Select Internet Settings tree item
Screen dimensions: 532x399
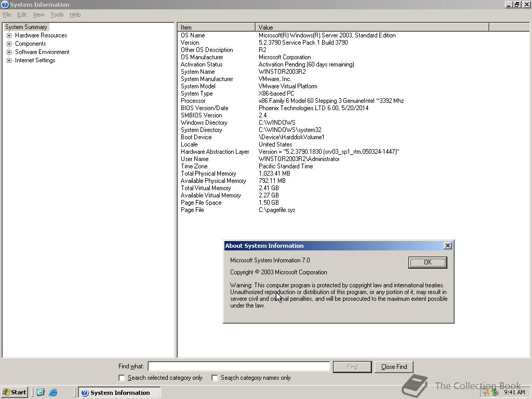tap(35, 60)
